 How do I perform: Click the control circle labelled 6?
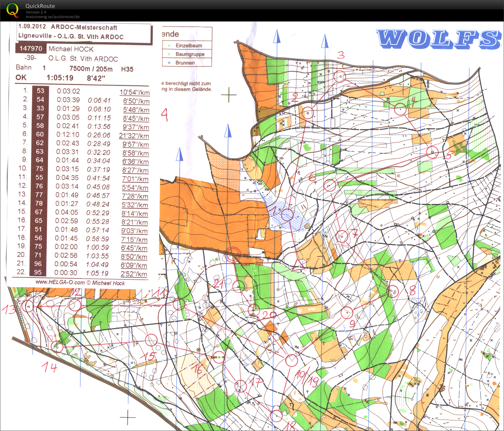(330, 185)
